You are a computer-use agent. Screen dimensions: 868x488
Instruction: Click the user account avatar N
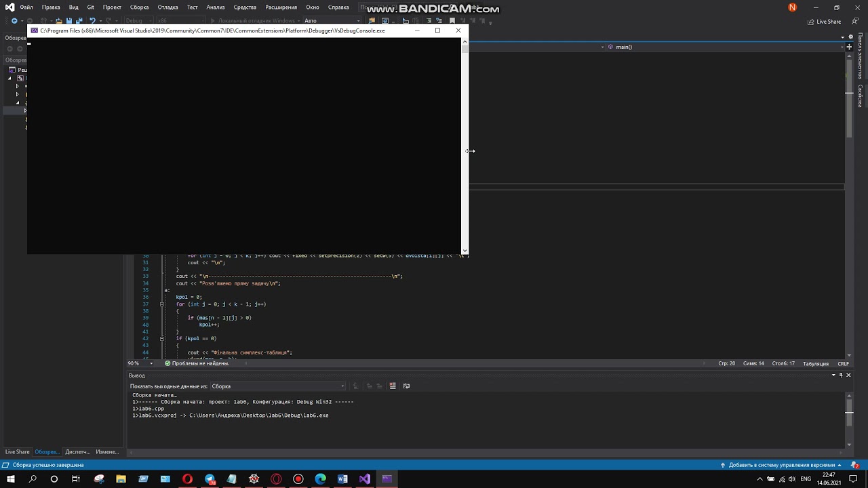792,7
